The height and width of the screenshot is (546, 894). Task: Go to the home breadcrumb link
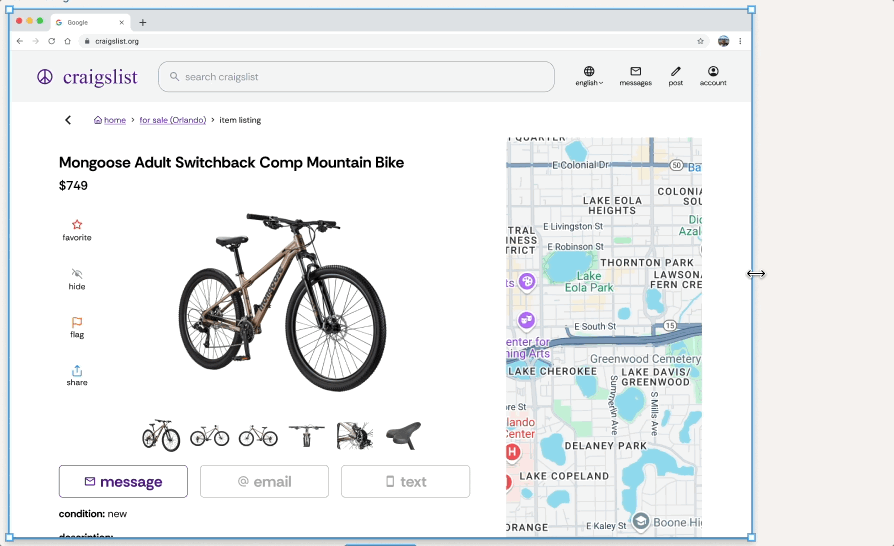[x=110, y=120]
